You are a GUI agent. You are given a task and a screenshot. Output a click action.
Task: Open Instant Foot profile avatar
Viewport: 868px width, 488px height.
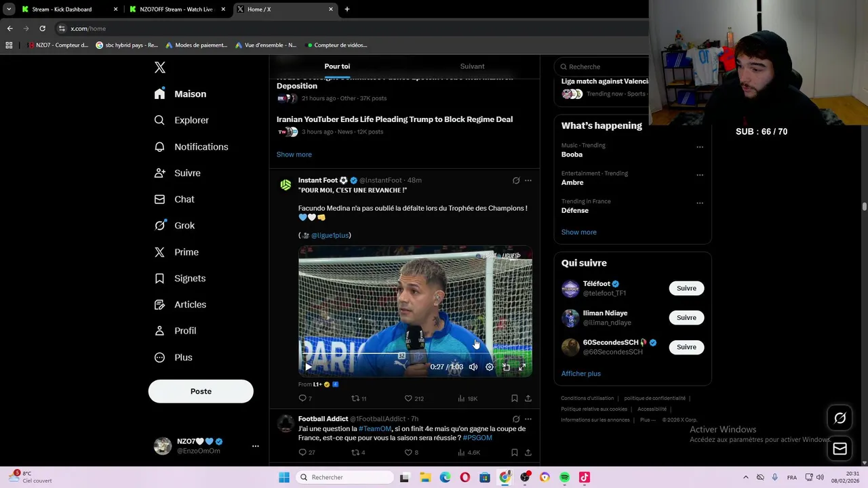285,184
